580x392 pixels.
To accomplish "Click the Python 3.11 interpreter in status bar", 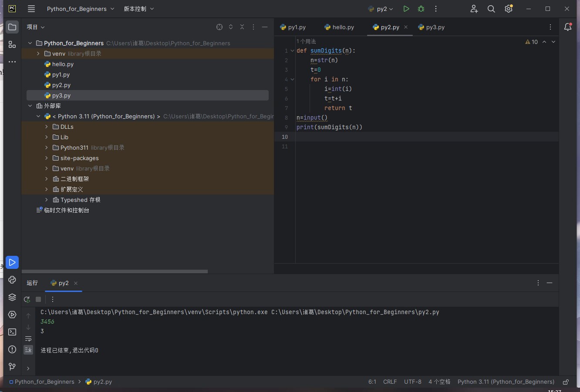I will point(506,382).
